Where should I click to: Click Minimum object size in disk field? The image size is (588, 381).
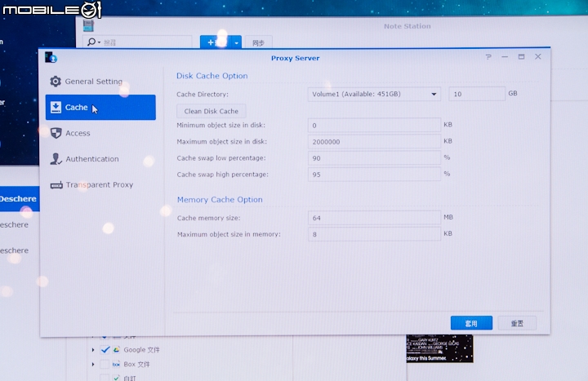(x=374, y=126)
